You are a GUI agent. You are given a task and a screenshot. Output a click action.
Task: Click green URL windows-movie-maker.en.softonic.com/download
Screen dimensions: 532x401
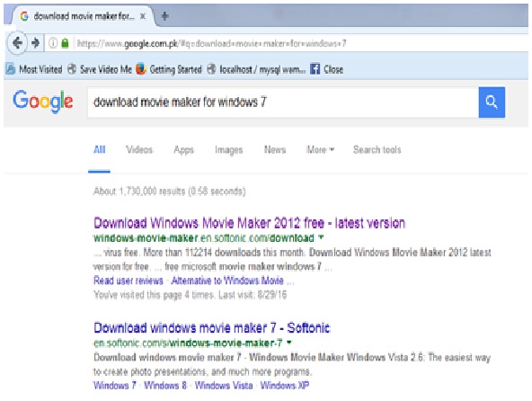point(204,238)
